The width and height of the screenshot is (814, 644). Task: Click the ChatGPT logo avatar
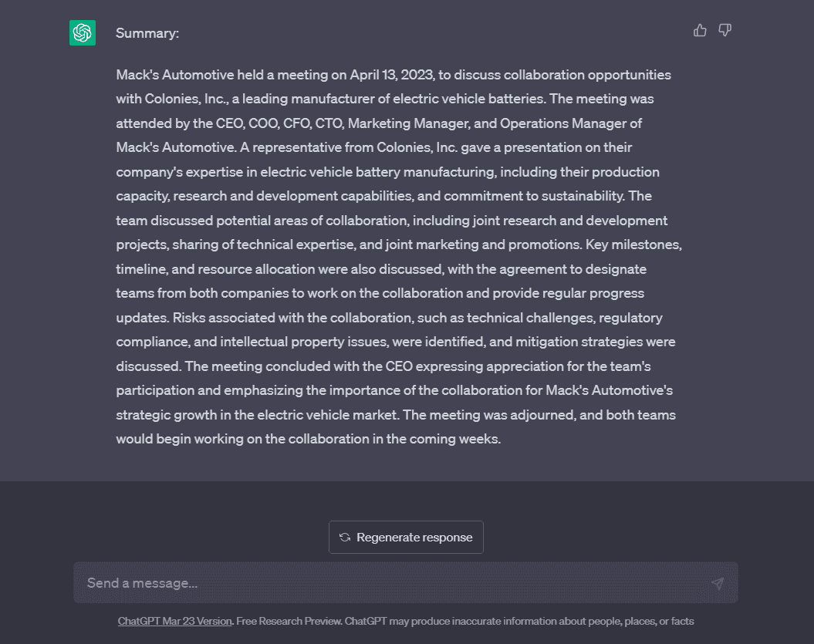(x=83, y=32)
